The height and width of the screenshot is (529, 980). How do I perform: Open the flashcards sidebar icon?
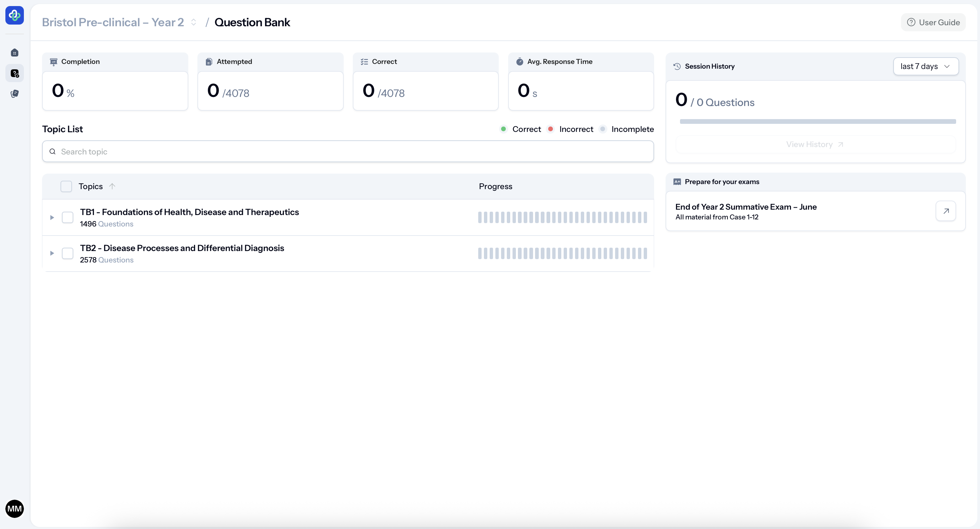tap(14, 94)
